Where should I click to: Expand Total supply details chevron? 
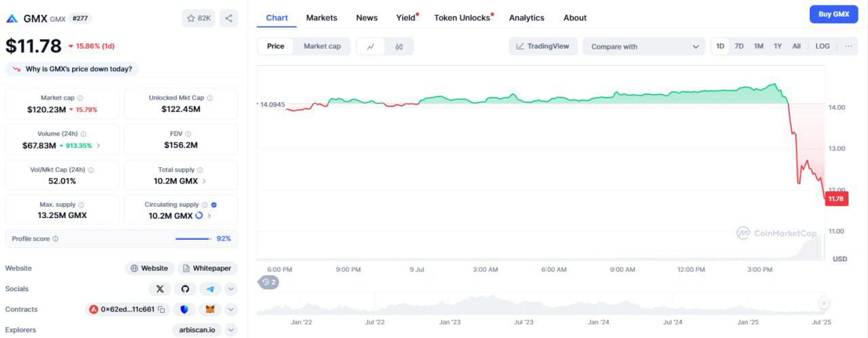[x=205, y=181]
